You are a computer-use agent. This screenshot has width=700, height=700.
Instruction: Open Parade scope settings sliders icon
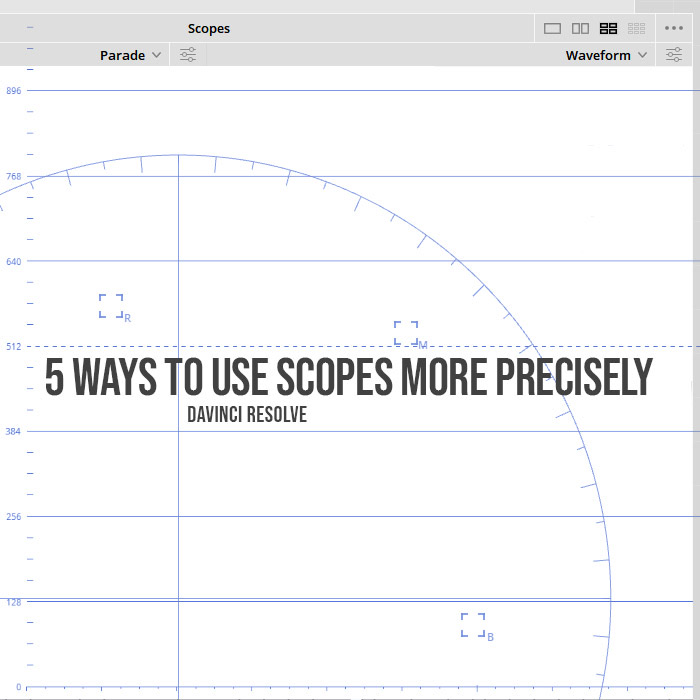188,55
